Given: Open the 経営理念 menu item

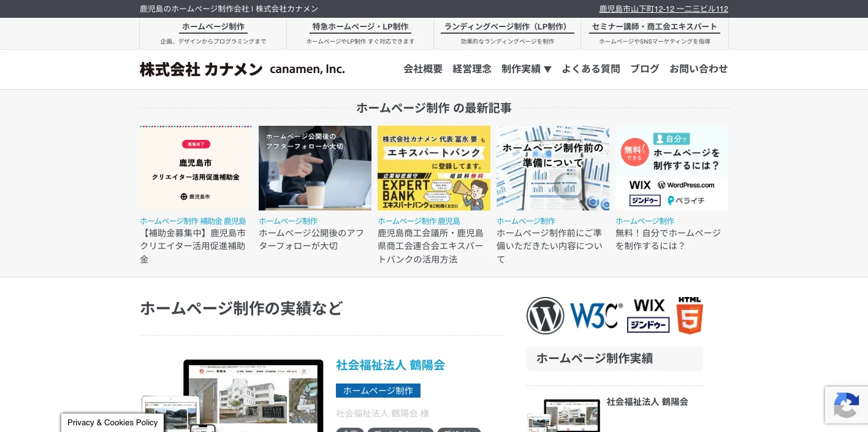Looking at the screenshot, I should click(x=472, y=69).
